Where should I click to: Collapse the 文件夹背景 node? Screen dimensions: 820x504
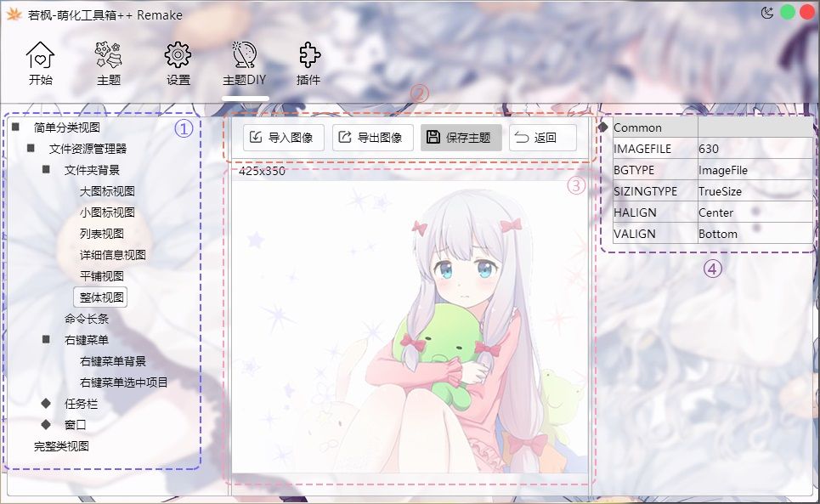click(x=46, y=169)
